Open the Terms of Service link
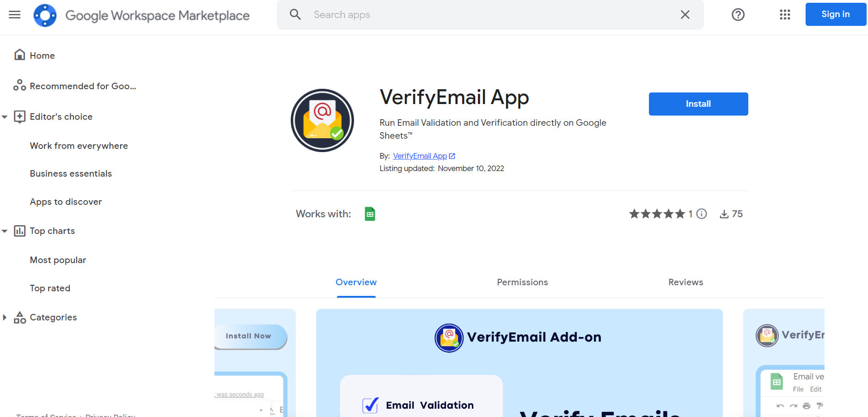This screenshot has width=868, height=417. click(x=46, y=415)
